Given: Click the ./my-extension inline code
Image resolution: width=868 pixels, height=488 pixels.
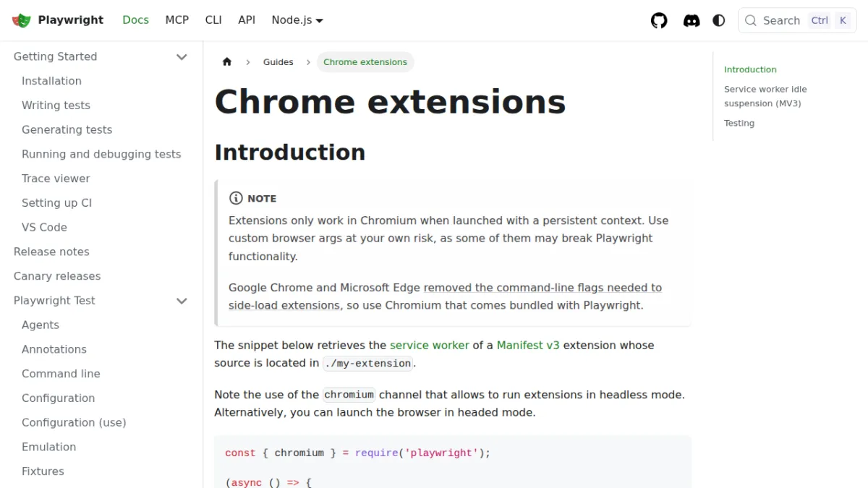Looking at the screenshot, I should 368,364.
